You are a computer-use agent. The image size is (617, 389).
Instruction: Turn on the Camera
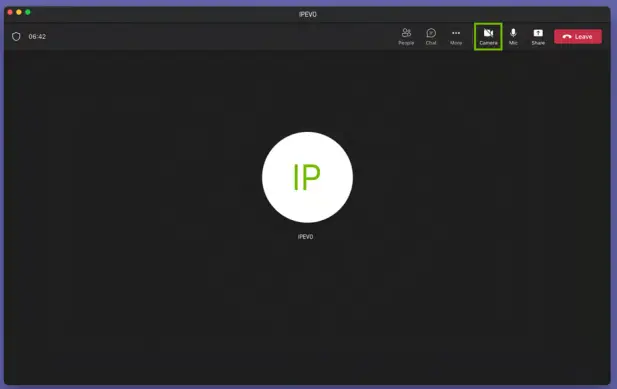point(488,37)
